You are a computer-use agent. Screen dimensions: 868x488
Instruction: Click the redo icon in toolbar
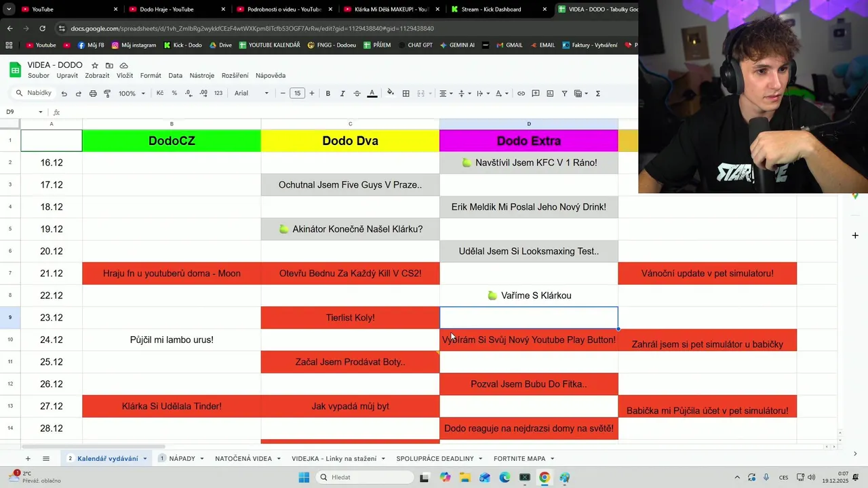[x=79, y=94]
